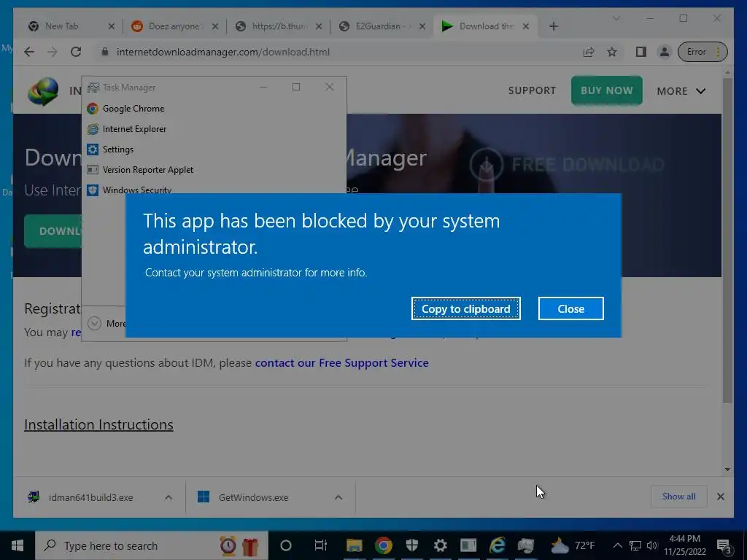Image resolution: width=747 pixels, height=560 pixels.
Task: Expand More details in Task Manager
Action: (x=107, y=323)
